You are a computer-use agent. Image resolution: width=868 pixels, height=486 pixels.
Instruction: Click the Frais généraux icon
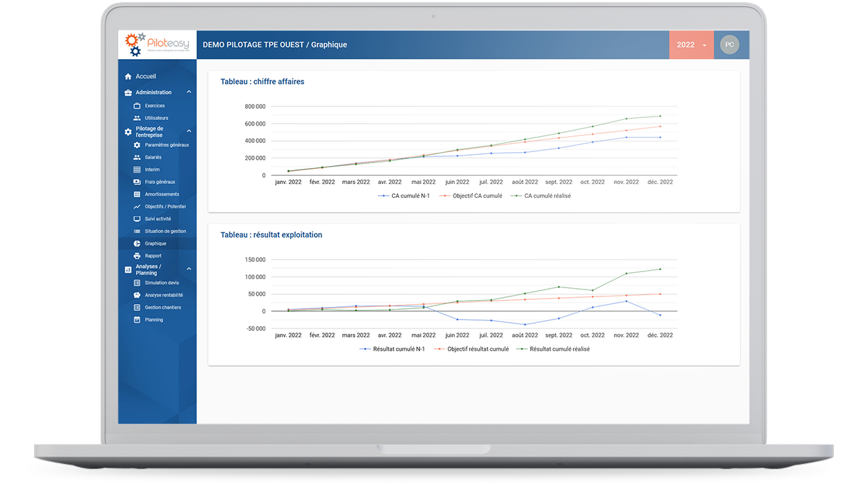pos(137,182)
